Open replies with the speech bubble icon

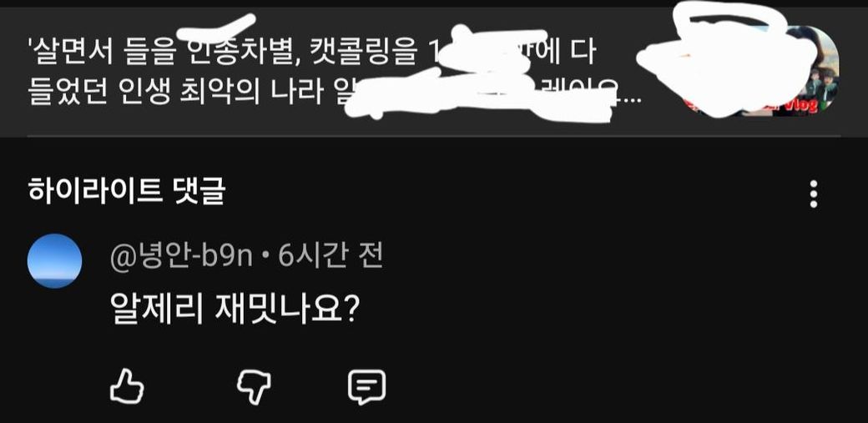366,386
